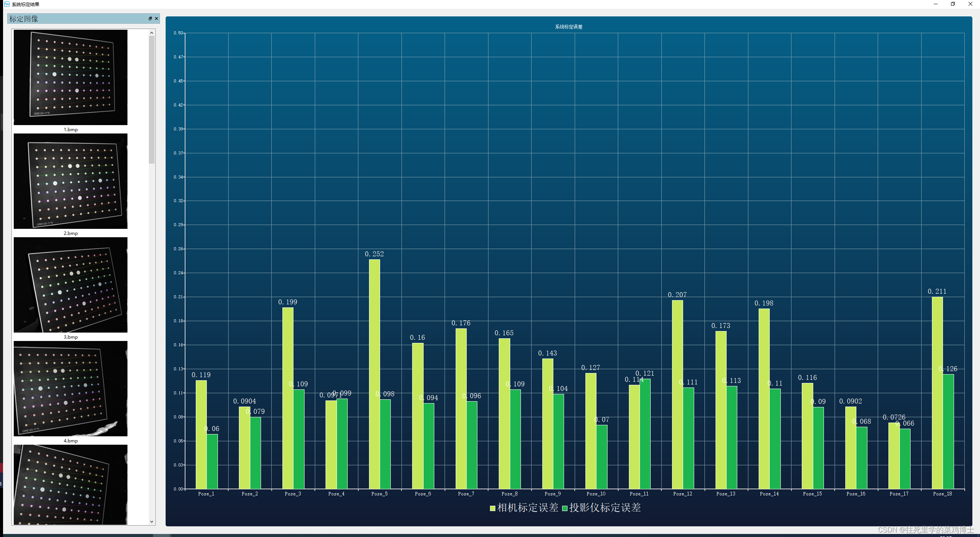Image resolution: width=980 pixels, height=537 pixels.
Task: Minimize the 系统标定结果 window
Action: [935, 4]
